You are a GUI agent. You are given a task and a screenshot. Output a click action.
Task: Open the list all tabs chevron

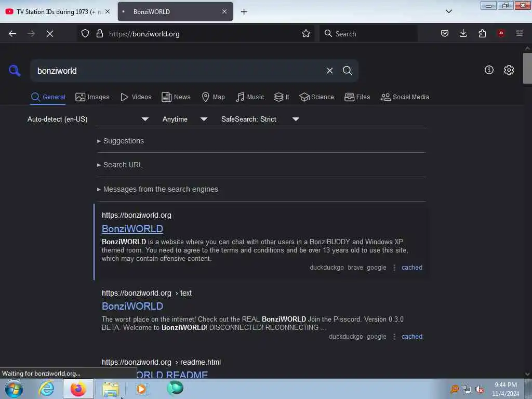[x=449, y=11]
